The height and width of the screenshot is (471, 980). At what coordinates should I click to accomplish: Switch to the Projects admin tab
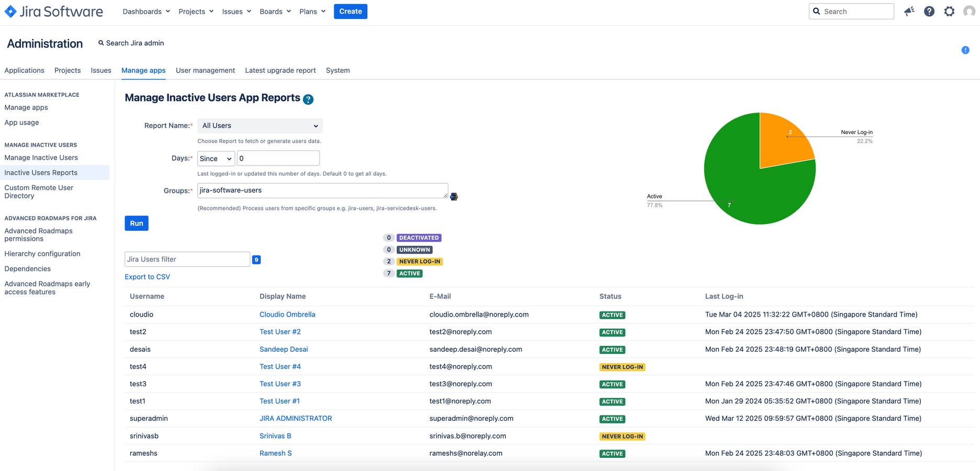tap(67, 70)
